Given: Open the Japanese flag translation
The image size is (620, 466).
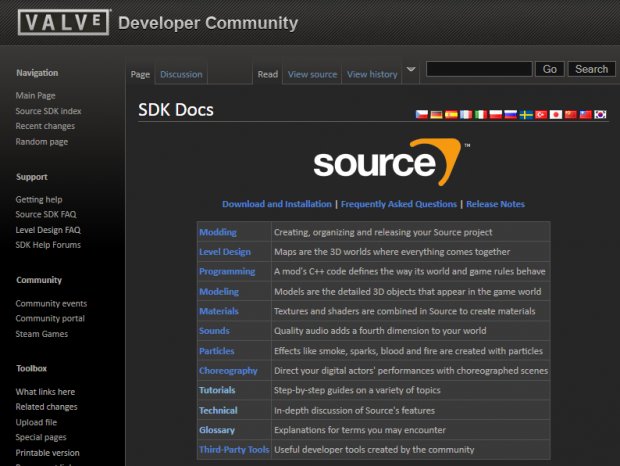Looking at the screenshot, I should tap(556, 115).
